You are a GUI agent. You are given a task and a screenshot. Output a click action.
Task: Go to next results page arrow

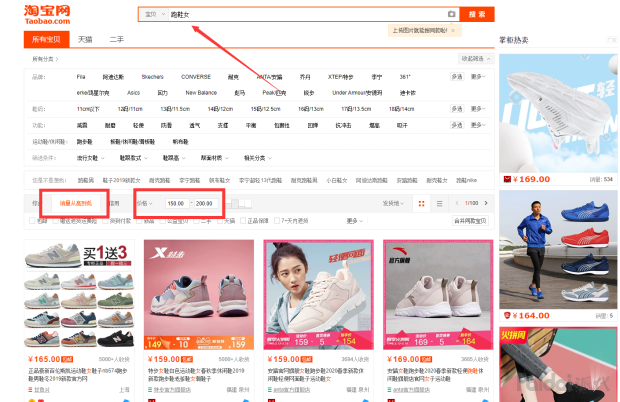click(486, 203)
